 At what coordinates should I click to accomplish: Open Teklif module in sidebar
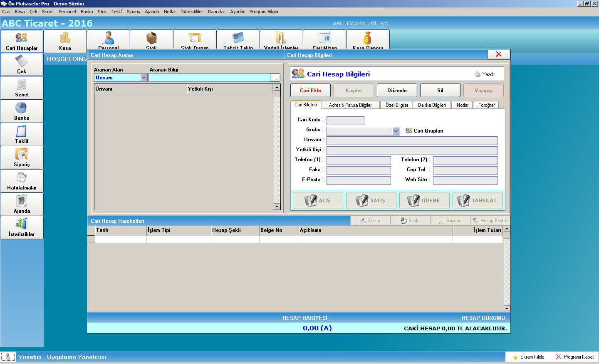click(x=22, y=134)
